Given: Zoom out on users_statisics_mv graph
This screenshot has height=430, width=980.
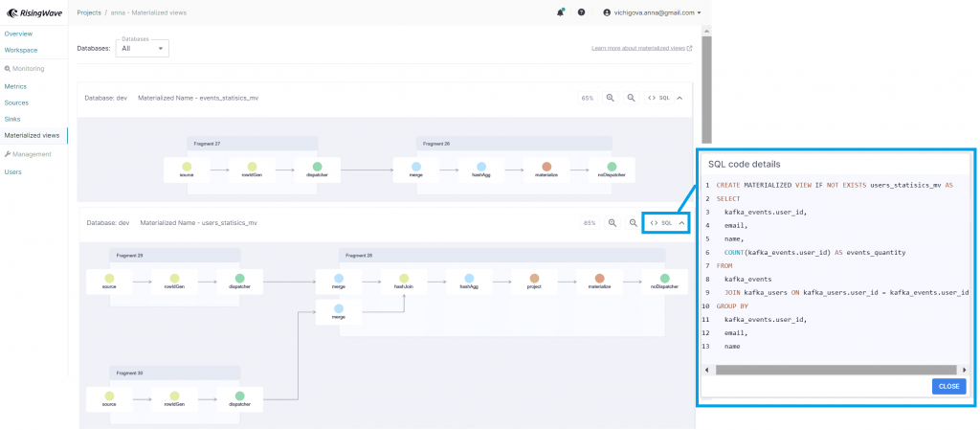Looking at the screenshot, I should point(632,222).
